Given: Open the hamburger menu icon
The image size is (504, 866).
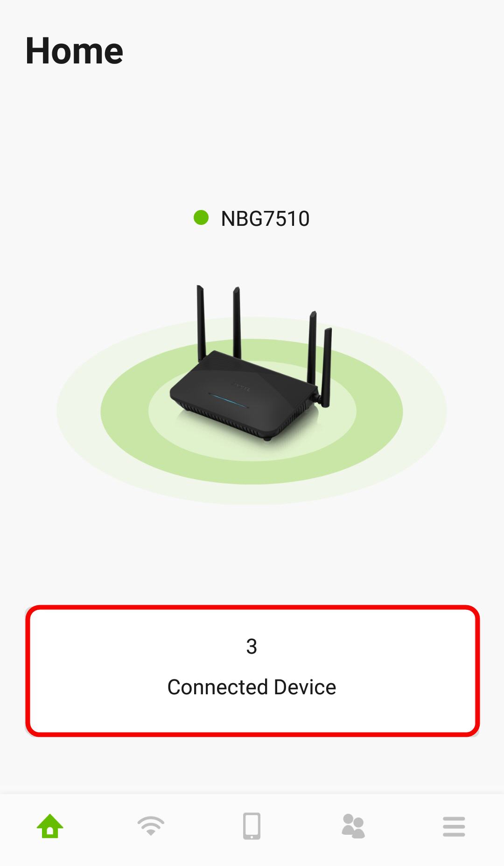Looking at the screenshot, I should click(x=454, y=826).
